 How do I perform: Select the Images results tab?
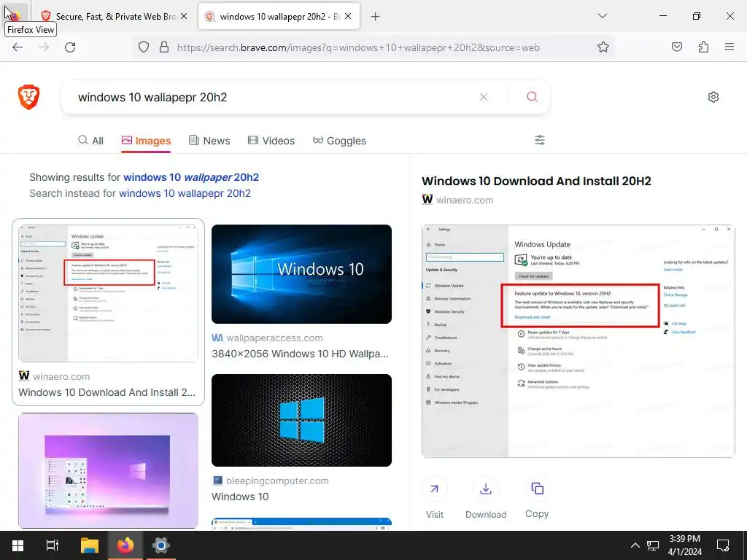pos(146,141)
